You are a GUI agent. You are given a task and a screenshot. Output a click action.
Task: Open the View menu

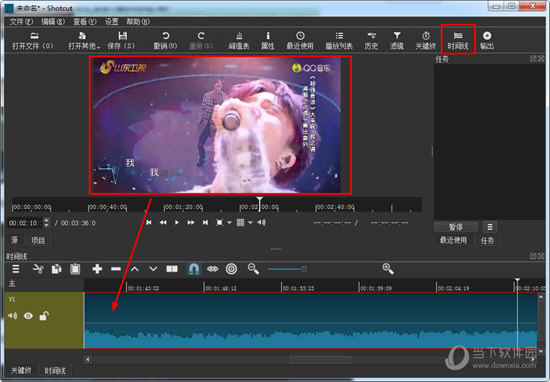click(x=85, y=22)
